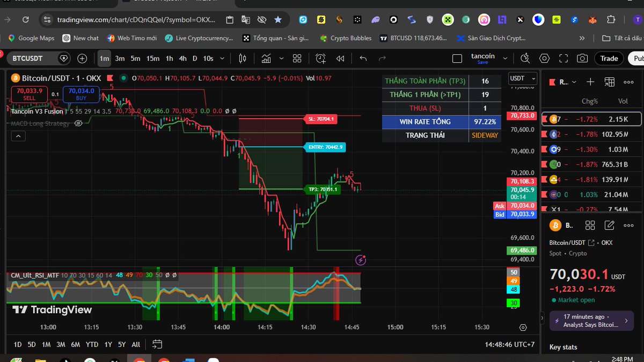Click the red SELL 70,033.9 button
This screenshot has width=644, height=362.
pyautogui.click(x=30, y=95)
